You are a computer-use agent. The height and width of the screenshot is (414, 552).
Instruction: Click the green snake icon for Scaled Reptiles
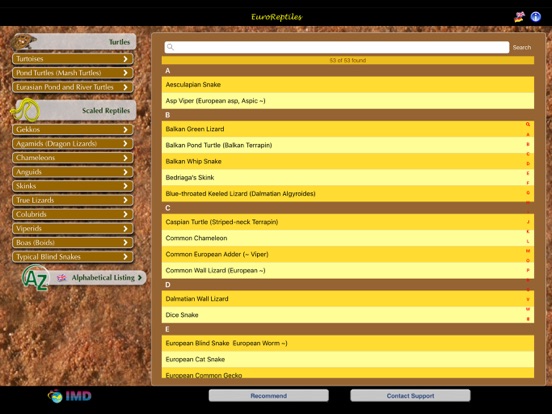point(25,110)
